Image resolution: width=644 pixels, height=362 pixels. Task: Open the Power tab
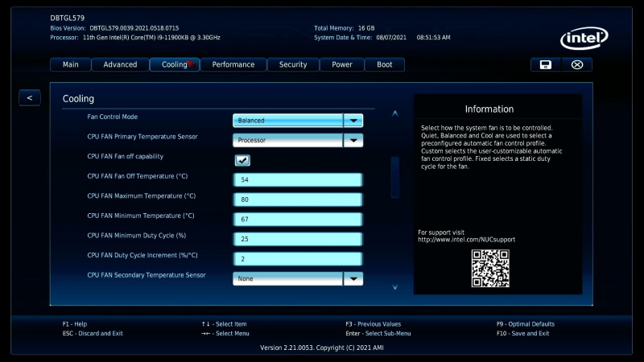342,64
